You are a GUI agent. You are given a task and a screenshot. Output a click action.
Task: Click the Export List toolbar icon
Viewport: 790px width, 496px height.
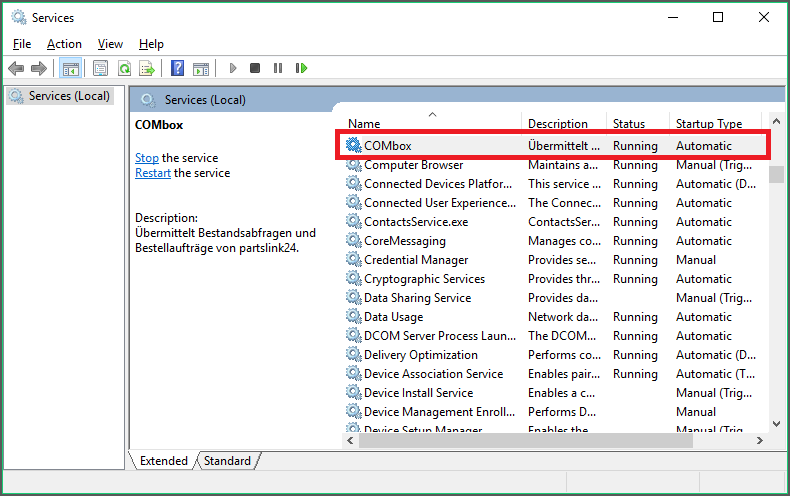(147, 68)
